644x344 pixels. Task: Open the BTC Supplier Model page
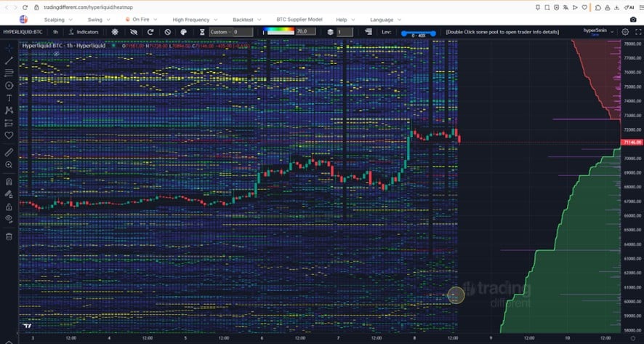pos(299,20)
